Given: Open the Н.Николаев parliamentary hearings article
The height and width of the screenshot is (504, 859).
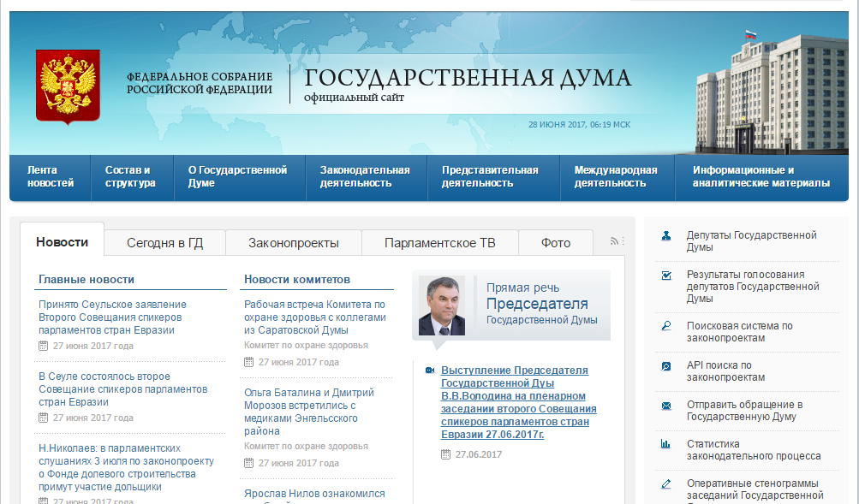Looking at the screenshot, I should pyautogui.click(x=126, y=467).
